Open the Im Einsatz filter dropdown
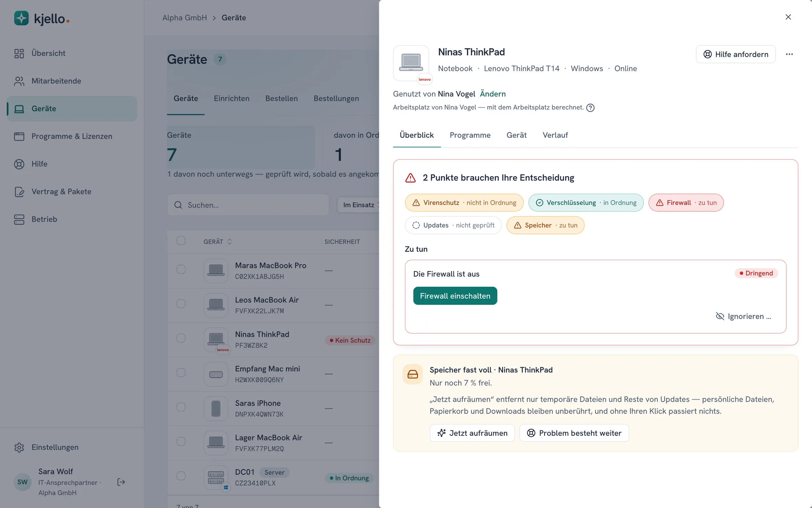This screenshot has height=508, width=812. pyautogui.click(x=359, y=205)
